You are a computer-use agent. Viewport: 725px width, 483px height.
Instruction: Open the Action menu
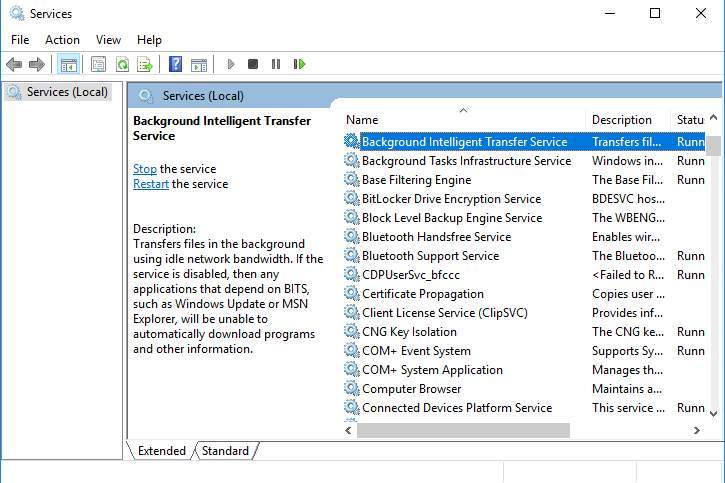62,40
